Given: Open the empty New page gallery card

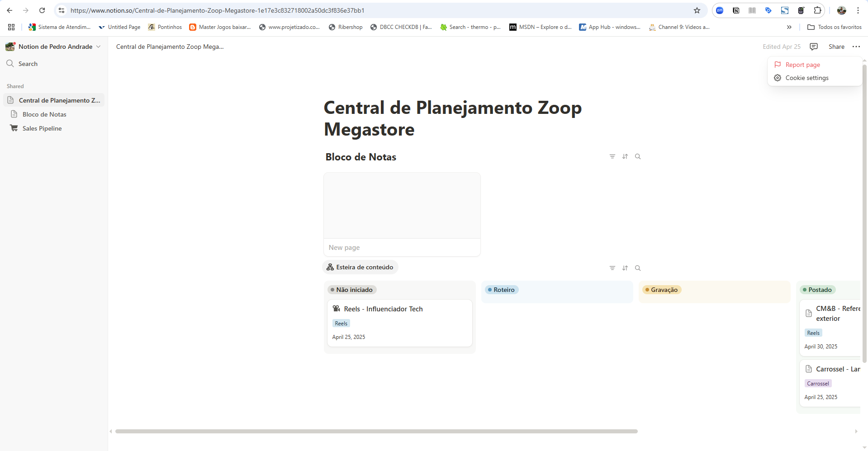Looking at the screenshot, I should click(x=402, y=214).
